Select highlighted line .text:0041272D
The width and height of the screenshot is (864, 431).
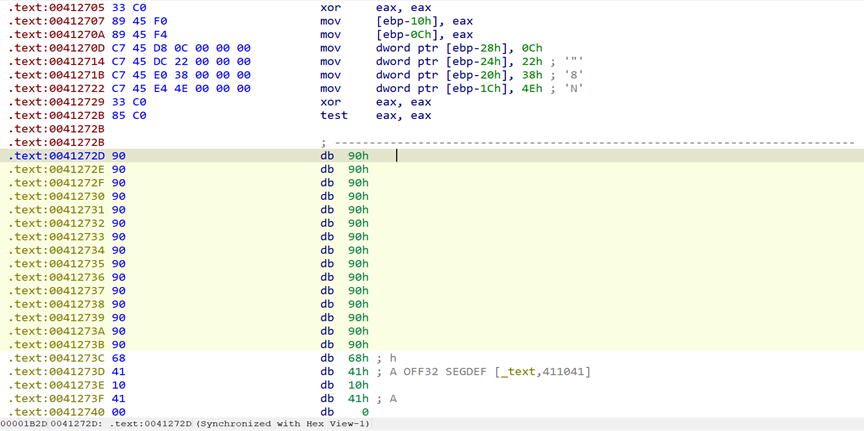click(x=432, y=156)
